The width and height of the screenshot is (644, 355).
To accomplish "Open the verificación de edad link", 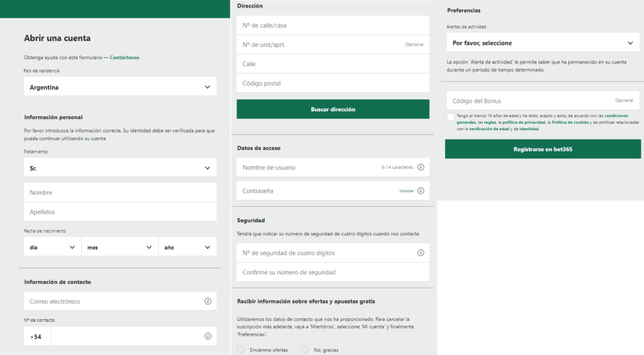I will (489, 129).
